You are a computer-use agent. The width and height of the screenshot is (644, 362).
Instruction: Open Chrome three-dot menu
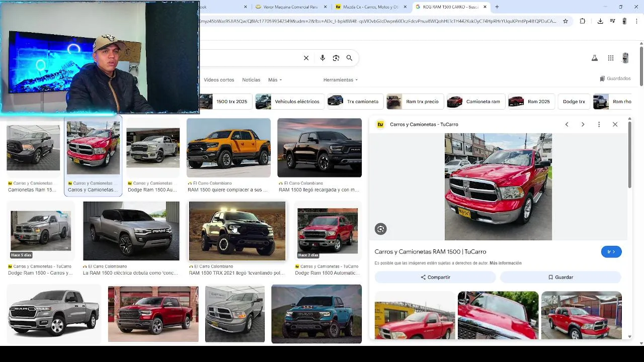click(x=636, y=21)
